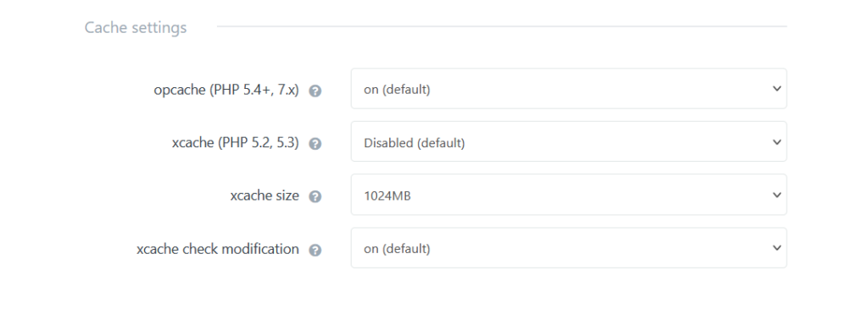This screenshot has height=309, width=868.
Task: Click the chevron arrow of opcache select
Action: pos(776,88)
